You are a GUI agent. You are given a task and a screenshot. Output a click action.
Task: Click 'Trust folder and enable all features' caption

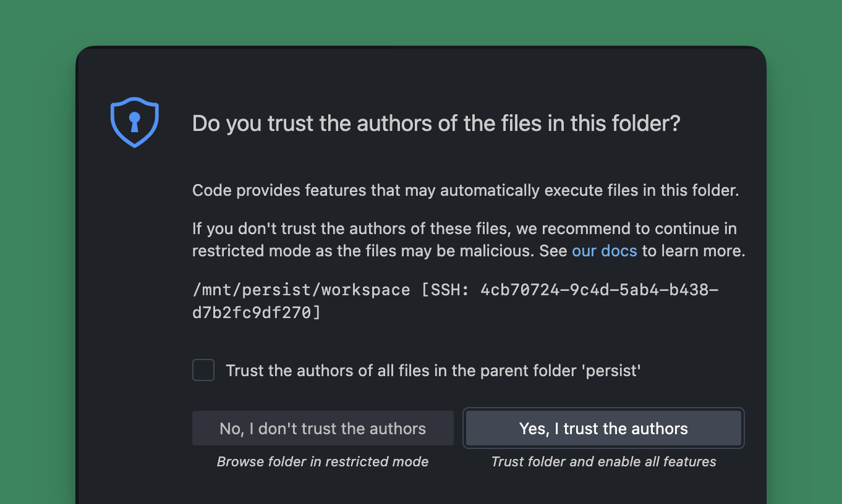[603, 462]
